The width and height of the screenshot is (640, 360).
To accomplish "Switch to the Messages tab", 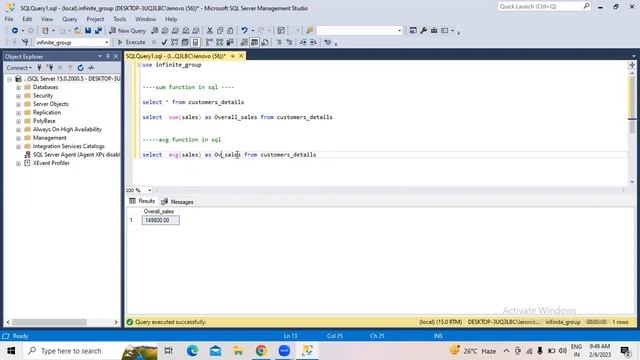I will [178, 202].
